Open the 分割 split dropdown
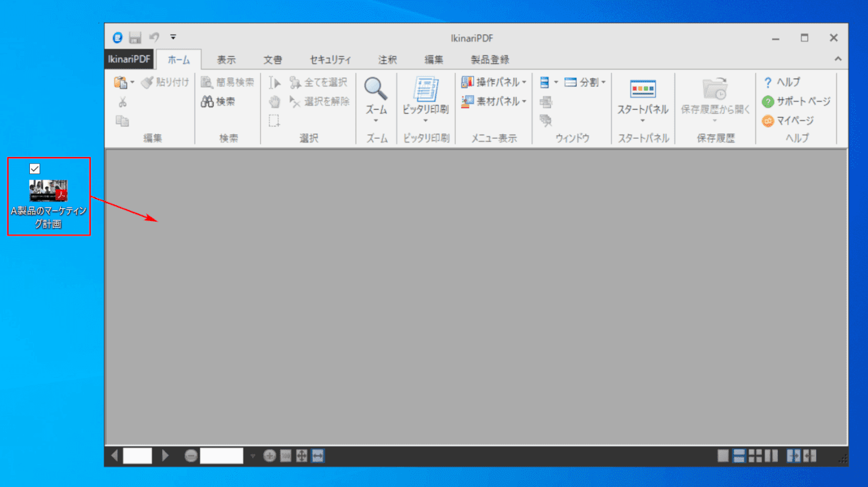 click(x=585, y=82)
